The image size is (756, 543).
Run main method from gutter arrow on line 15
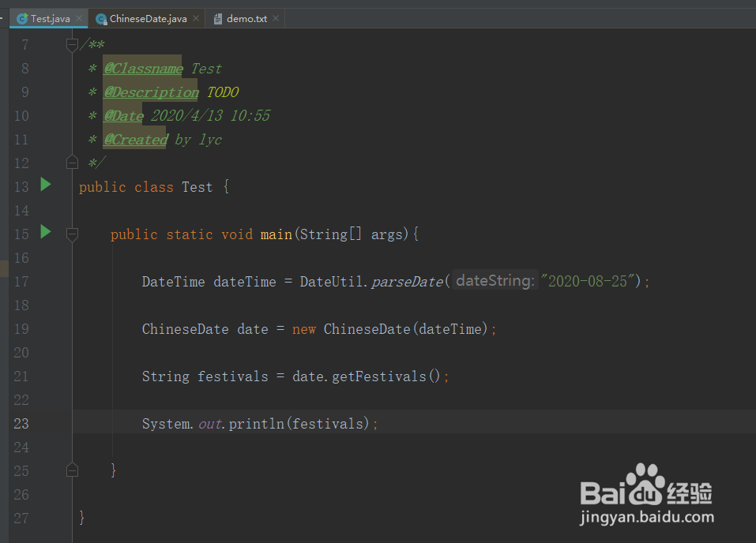pyautogui.click(x=46, y=232)
